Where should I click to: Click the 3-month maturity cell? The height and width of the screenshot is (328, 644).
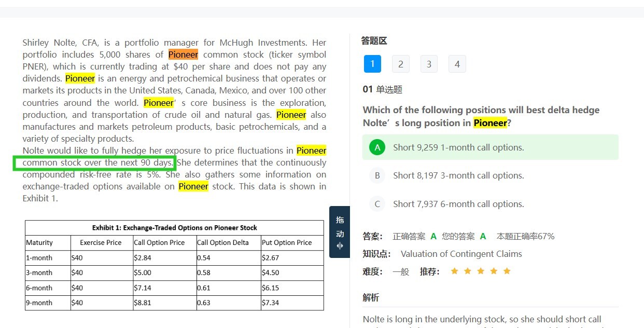pyautogui.click(x=48, y=273)
